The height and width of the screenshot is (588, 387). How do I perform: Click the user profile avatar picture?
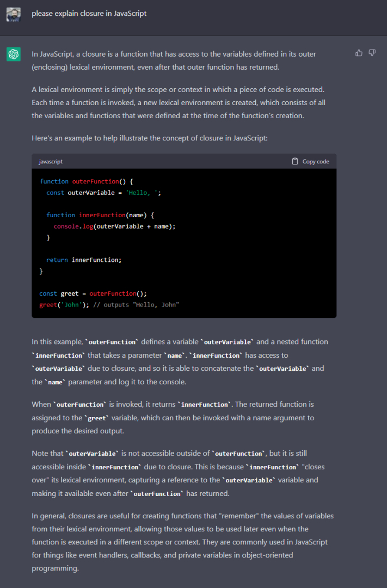coord(14,14)
